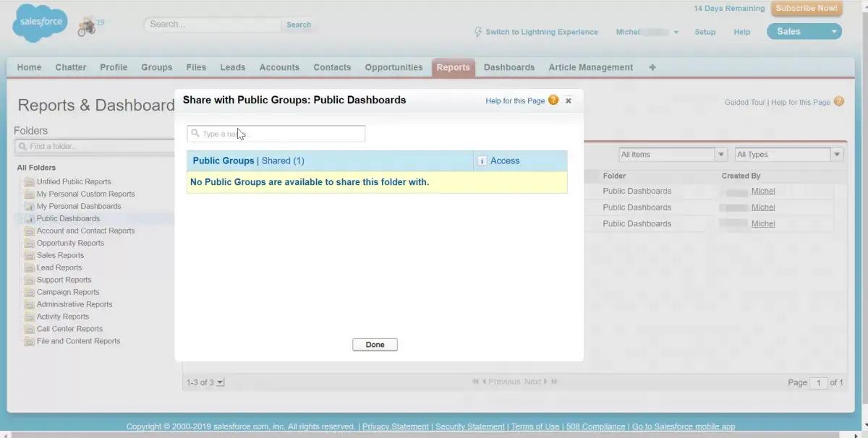868x438 pixels.
Task: Click the Subscribe Now! button
Action: coord(807,9)
